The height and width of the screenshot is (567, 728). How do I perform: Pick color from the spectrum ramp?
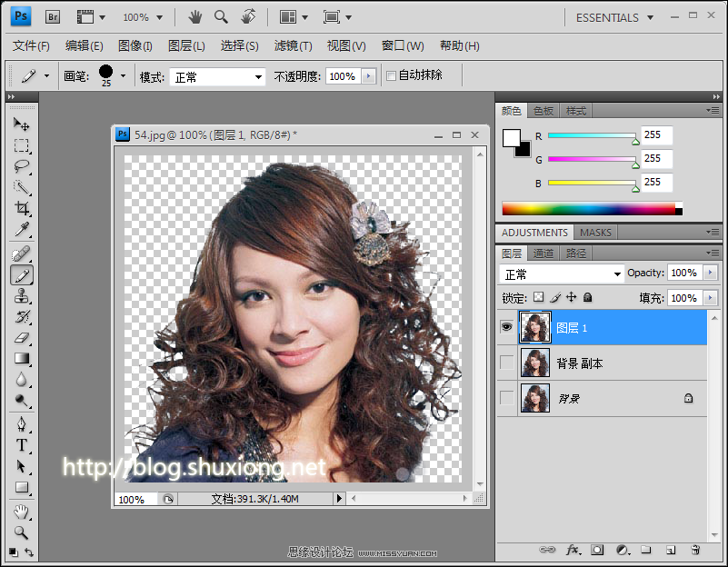coord(592,208)
